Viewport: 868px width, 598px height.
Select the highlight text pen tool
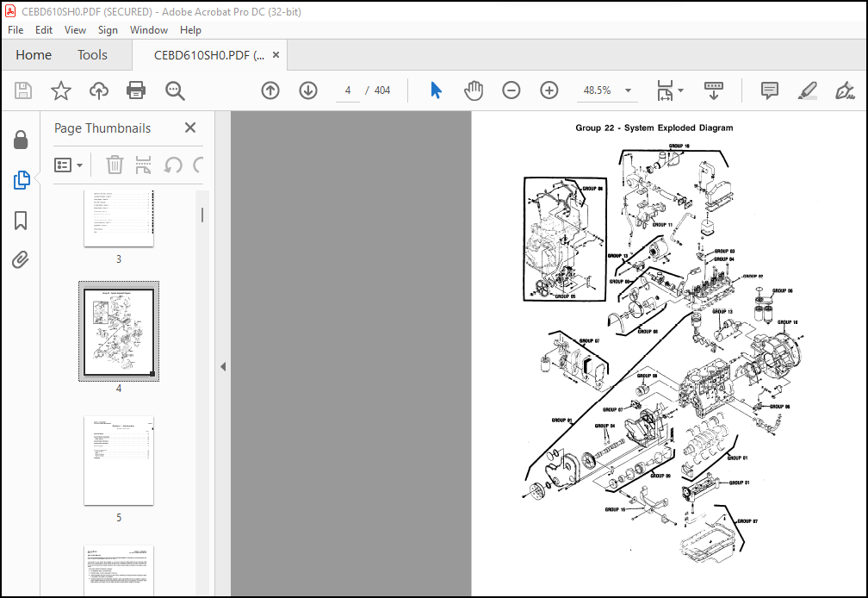click(808, 90)
